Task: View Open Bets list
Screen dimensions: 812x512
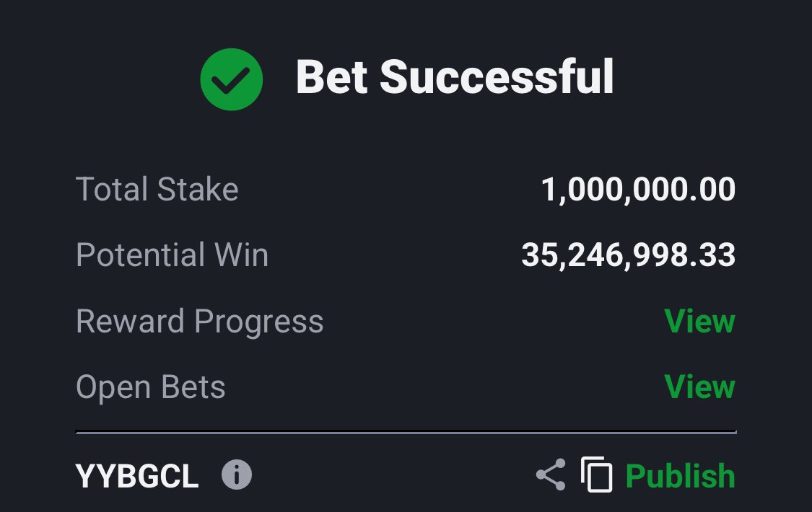Action: [699, 387]
